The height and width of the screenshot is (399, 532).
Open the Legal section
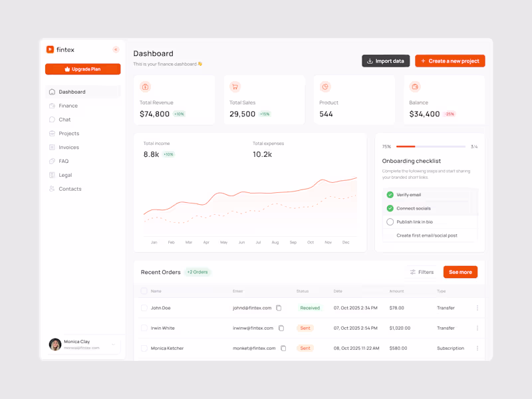[x=66, y=174]
